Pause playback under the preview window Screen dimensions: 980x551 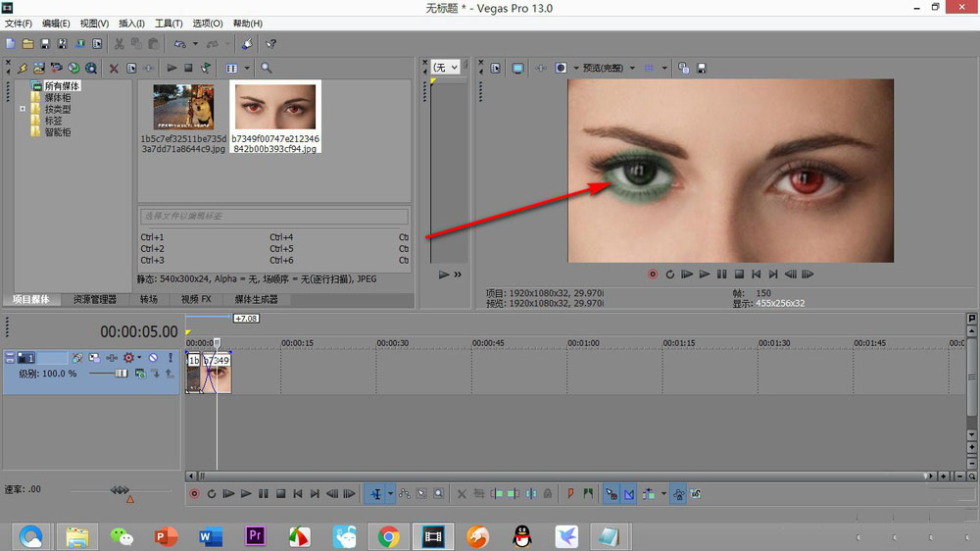tap(721, 274)
